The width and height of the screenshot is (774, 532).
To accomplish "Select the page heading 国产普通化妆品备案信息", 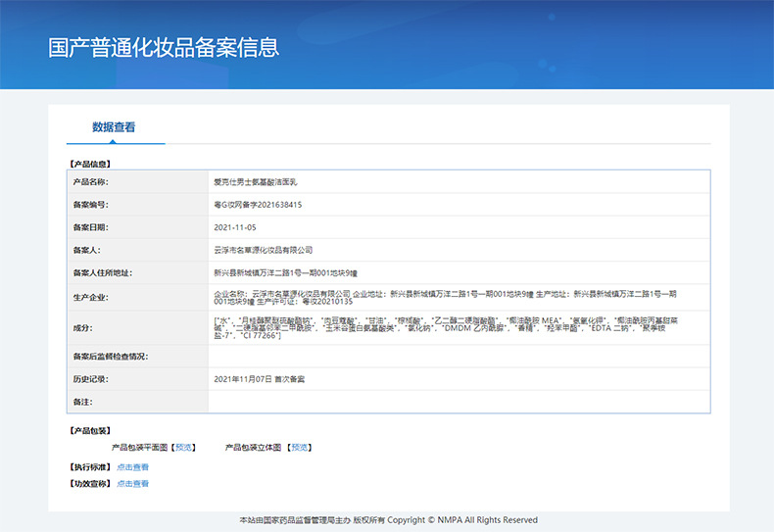I will tap(164, 48).
